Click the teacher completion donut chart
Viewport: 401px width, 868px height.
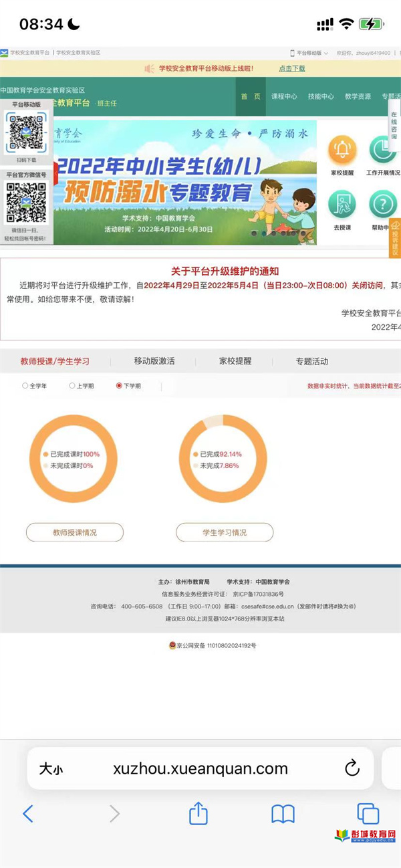[x=74, y=459]
